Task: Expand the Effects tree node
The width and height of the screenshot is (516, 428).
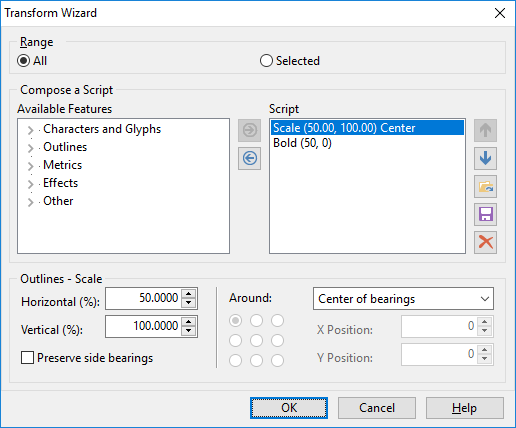Action: pyautogui.click(x=31, y=184)
